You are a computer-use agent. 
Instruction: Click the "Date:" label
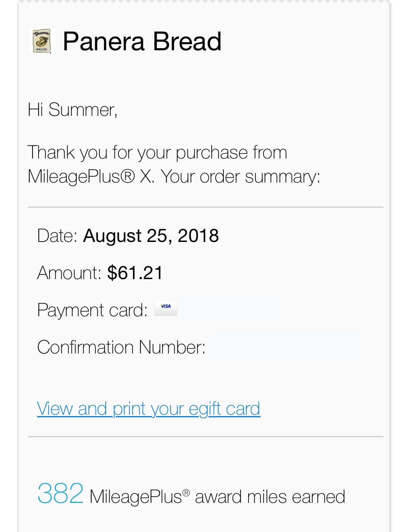57,236
